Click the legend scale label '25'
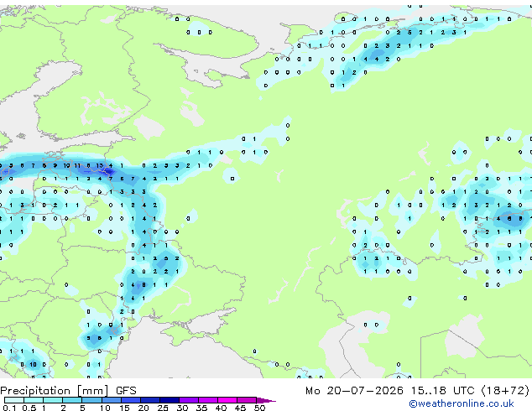This screenshot has width=532, height=411. click(x=163, y=408)
